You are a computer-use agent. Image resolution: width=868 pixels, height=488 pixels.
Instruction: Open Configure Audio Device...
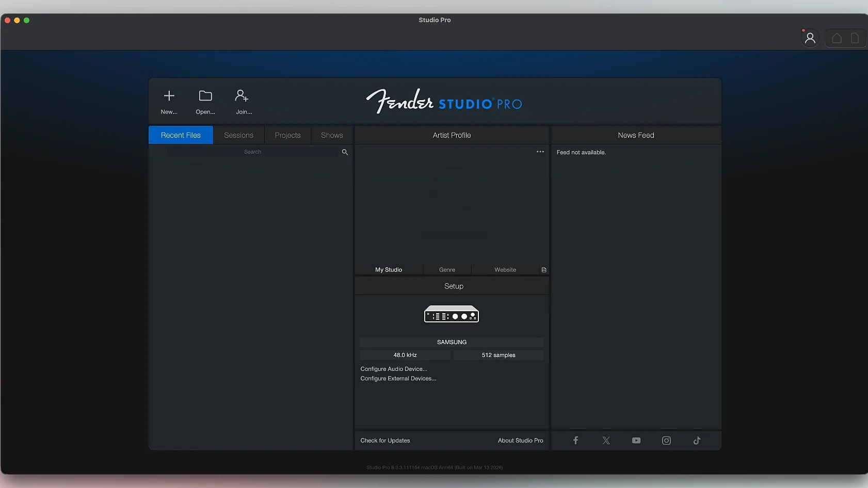click(394, 369)
